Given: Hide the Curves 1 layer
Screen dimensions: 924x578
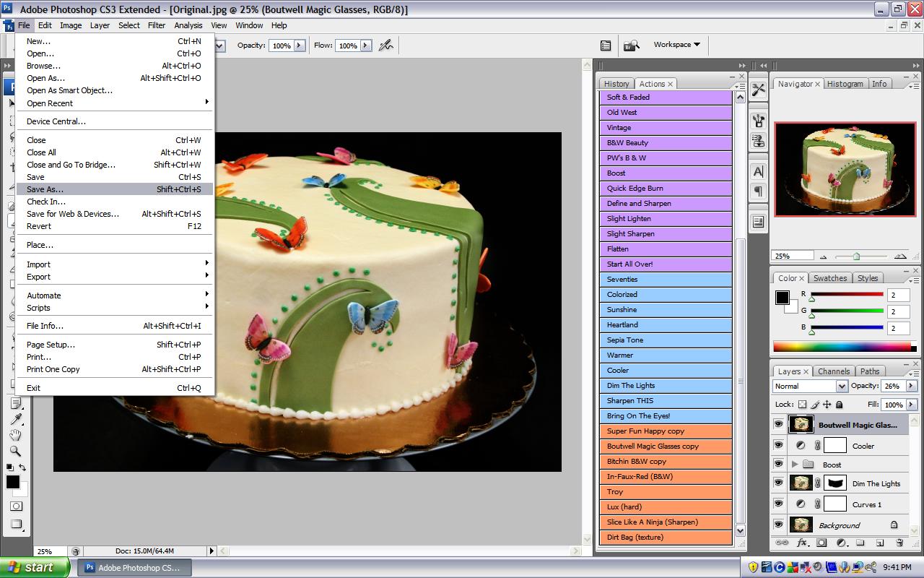Looking at the screenshot, I should (x=778, y=504).
